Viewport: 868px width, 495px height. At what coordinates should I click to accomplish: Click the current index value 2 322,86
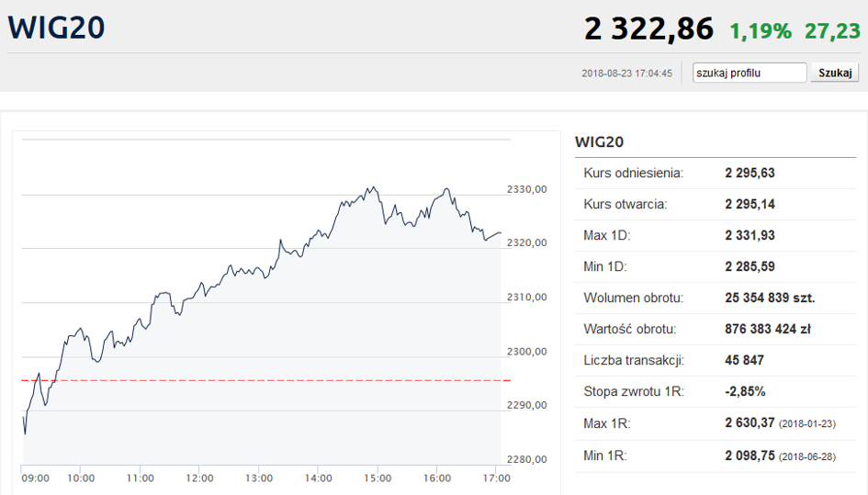(x=648, y=28)
